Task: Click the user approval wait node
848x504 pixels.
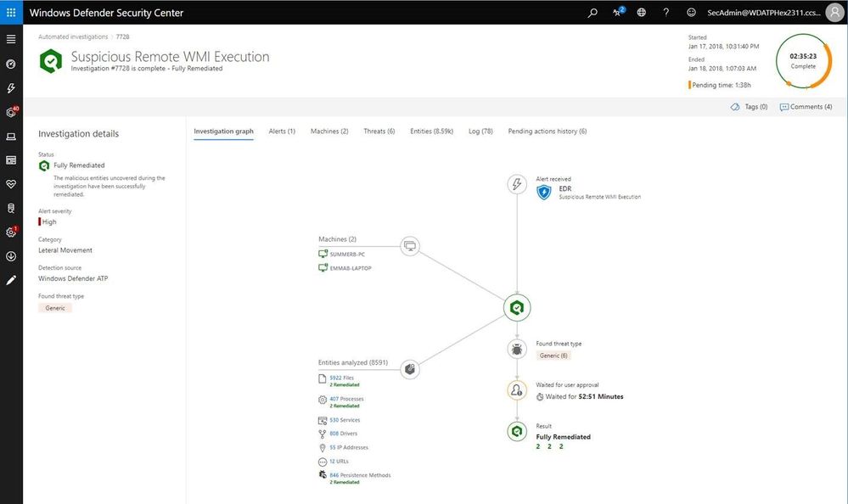Action: 517,390
